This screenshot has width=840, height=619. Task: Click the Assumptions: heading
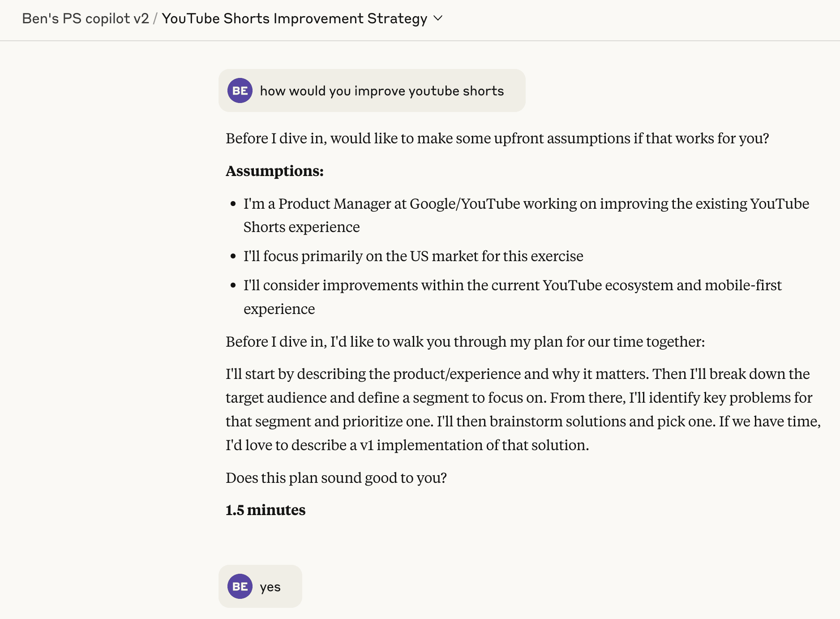point(274,171)
